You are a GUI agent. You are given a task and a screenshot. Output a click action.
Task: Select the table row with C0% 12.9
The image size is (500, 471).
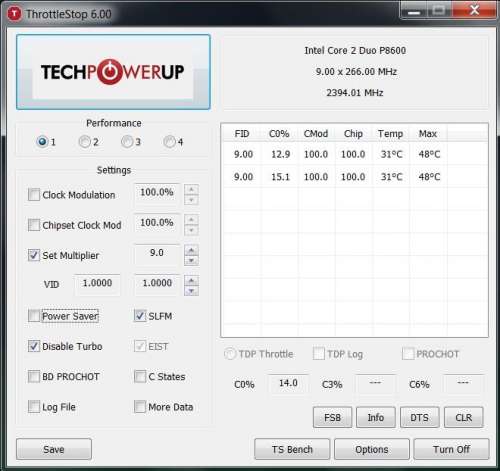[354, 154]
